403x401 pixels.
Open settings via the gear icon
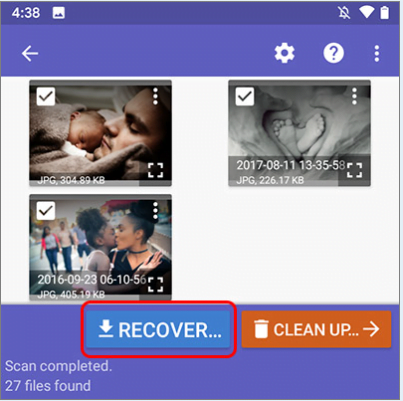pos(284,53)
